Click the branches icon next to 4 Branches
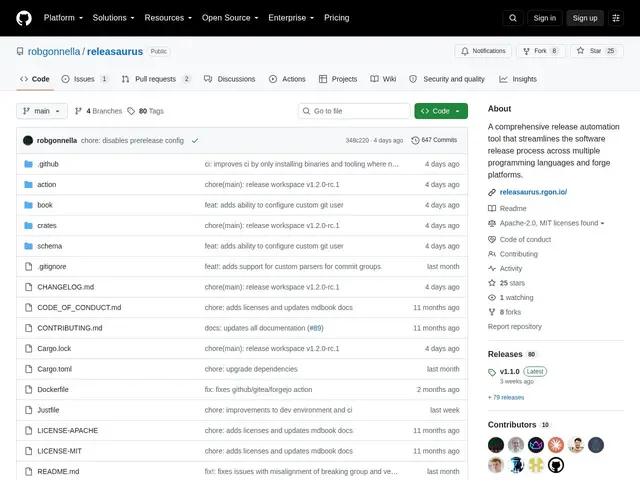The width and height of the screenshot is (640, 480). pos(78,111)
